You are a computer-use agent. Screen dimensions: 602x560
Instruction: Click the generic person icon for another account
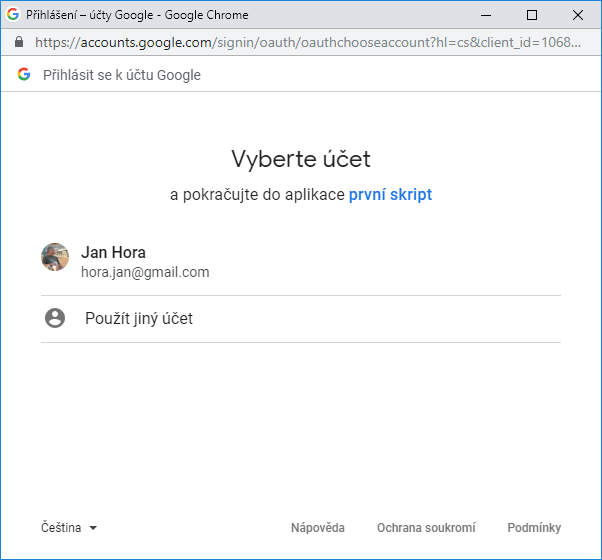tap(55, 318)
